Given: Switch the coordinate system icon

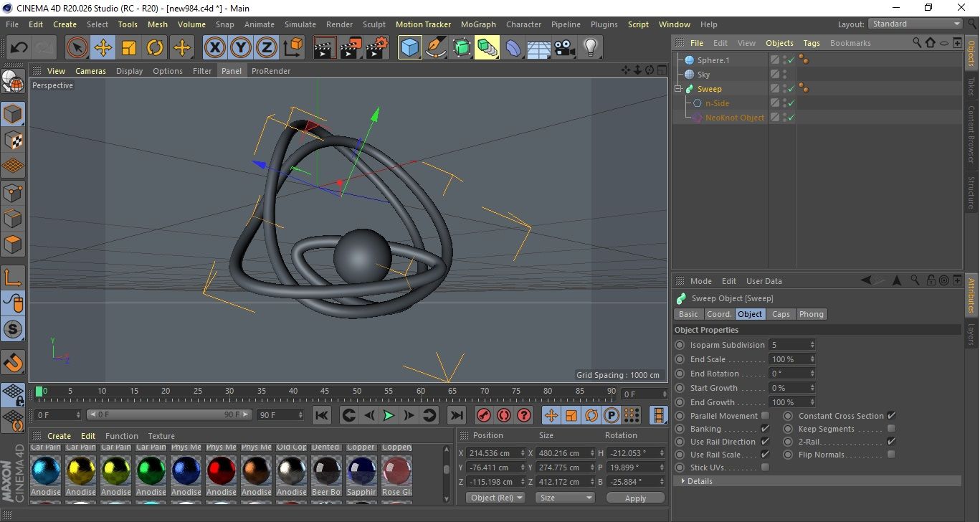Looking at the screenshot, I should pos(293,48).
